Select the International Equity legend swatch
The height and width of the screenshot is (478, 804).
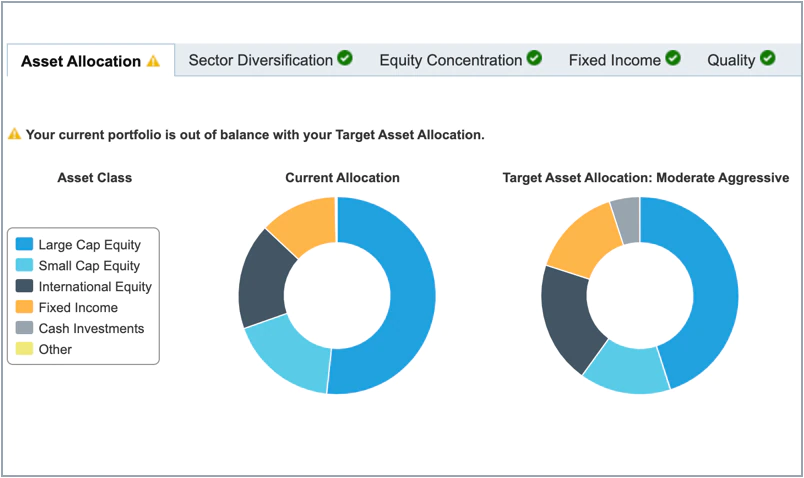click(25, 287)
